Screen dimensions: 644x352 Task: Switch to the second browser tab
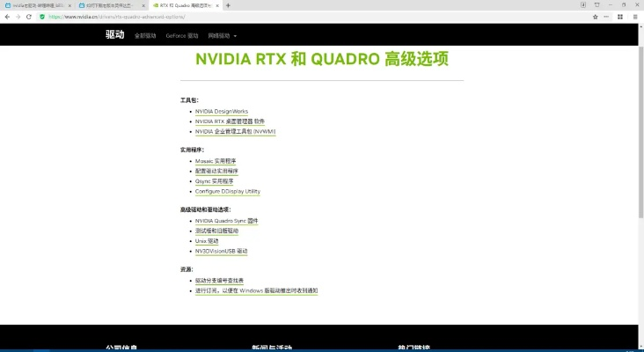(110, 5)
